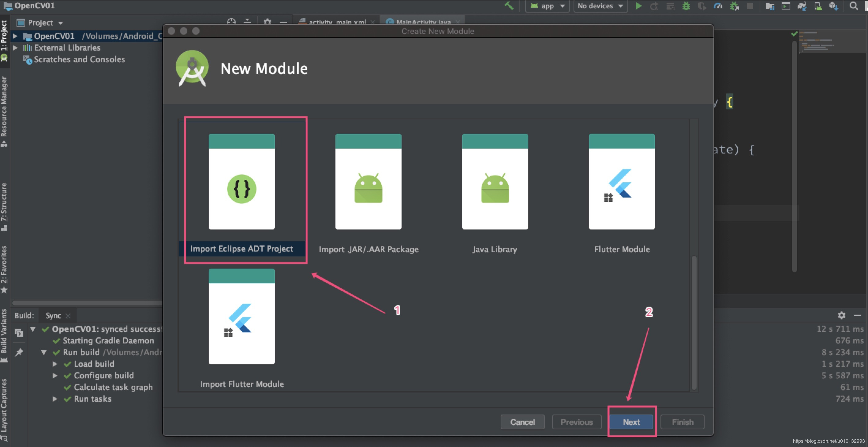Viewport: 868px width, 447px height.
Task: Open the No devices selector dropdown
Action: 600,6
